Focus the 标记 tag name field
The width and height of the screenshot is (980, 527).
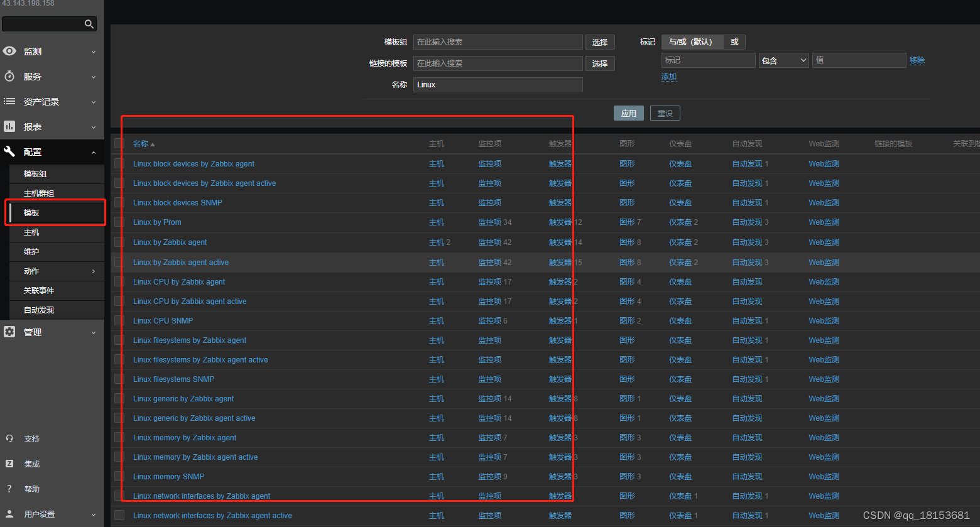(709, 60)
